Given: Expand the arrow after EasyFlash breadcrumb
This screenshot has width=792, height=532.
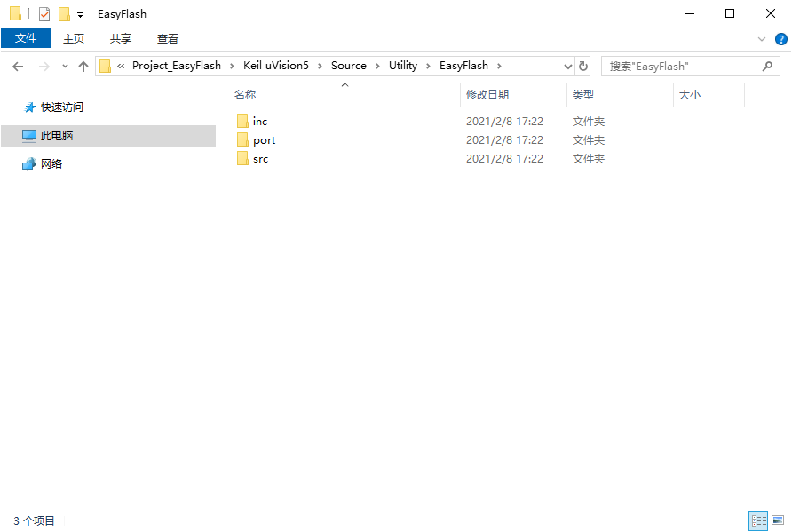Looking at the screenshot, I should point(499,67).
